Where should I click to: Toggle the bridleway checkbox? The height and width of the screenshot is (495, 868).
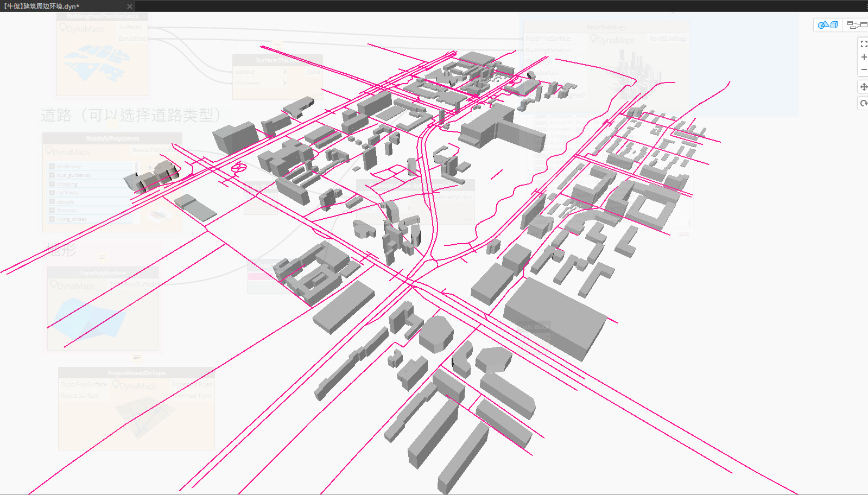point(52,166)
